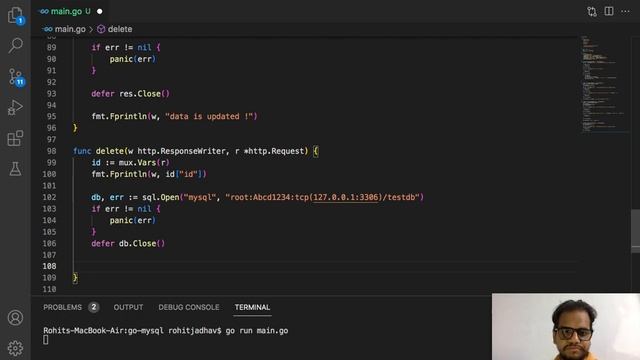Close the unsaved main.go tab dot
This screenshot has height=360, width=640.
100,11
